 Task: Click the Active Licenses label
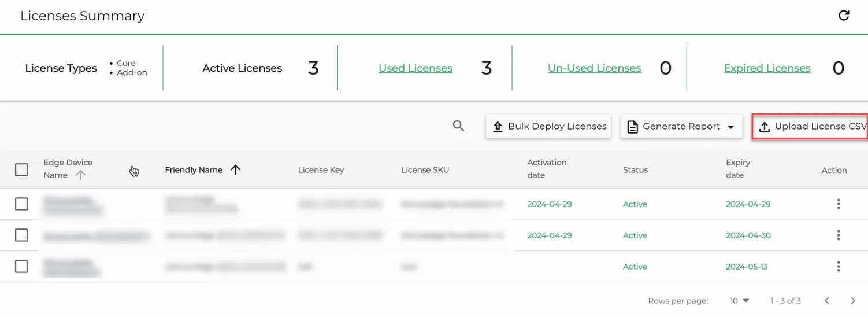tap(242, 68)
